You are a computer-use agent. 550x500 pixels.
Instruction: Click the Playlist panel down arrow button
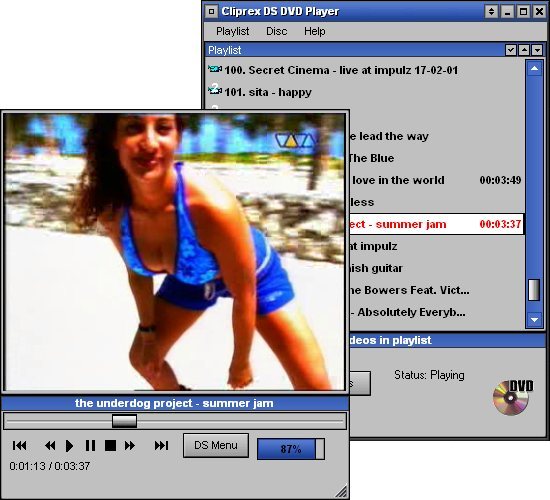coord(537,50)
